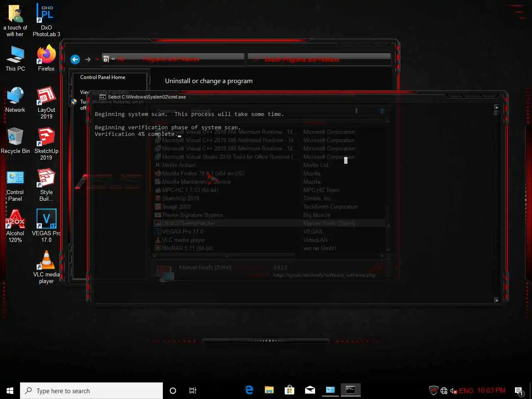Select the Control Panel desktop icon
532x399 pixels.
[x=15, y=185]
